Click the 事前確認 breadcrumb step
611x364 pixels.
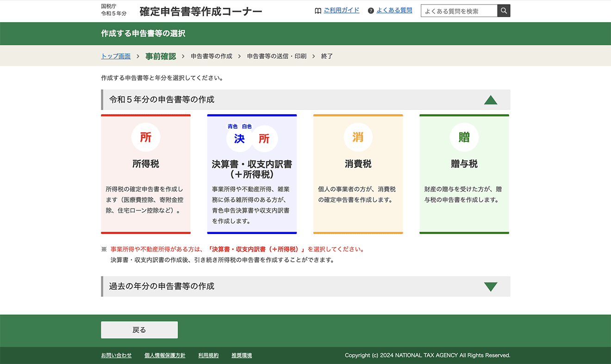pyautogui.click(x=161, y=56)
